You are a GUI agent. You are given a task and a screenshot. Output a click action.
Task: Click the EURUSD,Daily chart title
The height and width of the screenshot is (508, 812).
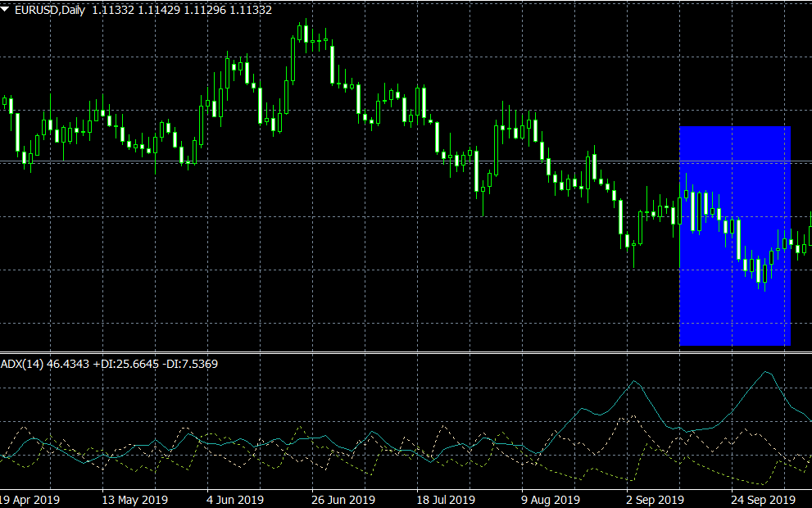point(50,11)
